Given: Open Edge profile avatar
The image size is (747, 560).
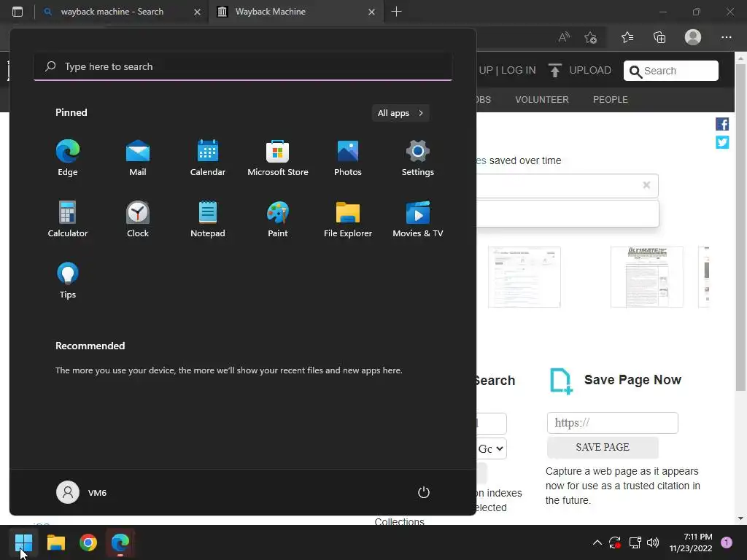Looking at the screenshot, I should point(693,37).
